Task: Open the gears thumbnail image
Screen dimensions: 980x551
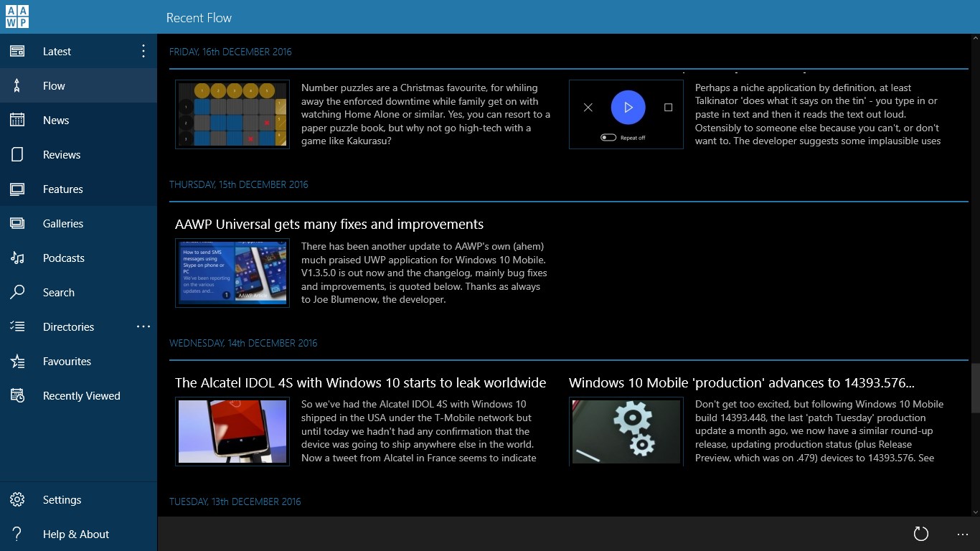Action: coord(626,431)
